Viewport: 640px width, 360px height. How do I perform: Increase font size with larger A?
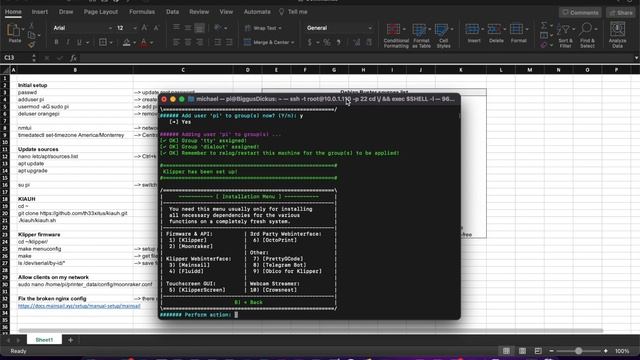[x=144, y=28]
